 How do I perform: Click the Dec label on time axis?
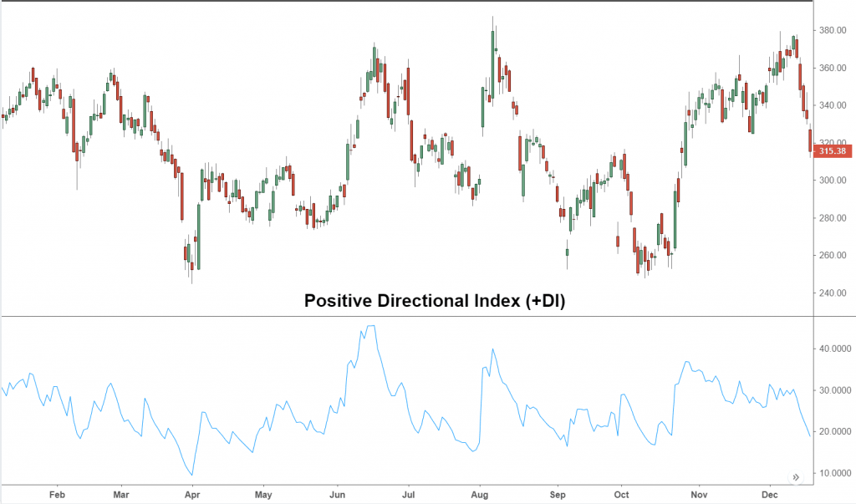(x=770, y=495)
